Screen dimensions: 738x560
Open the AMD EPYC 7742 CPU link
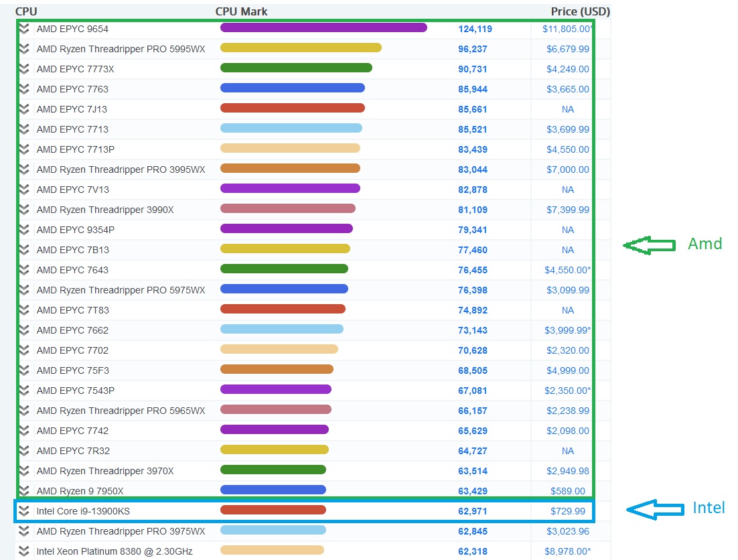(x=72, y=431)
